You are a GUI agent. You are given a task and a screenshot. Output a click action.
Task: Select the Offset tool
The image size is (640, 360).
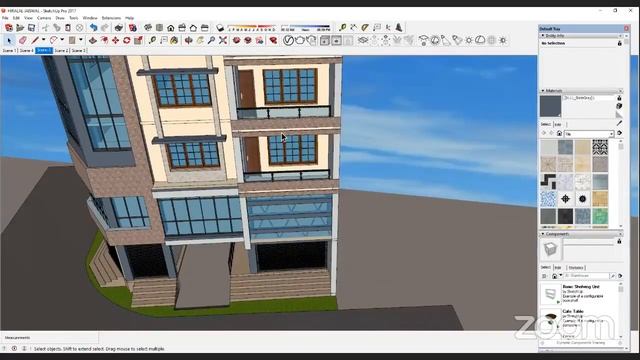104,40
